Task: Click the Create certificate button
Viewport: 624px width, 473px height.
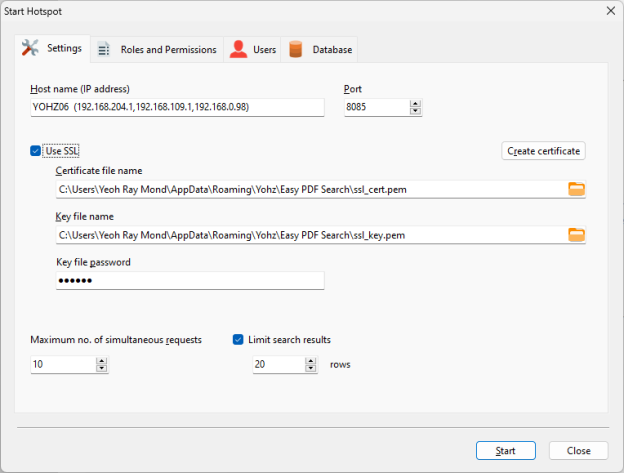Action: (543, 151)
